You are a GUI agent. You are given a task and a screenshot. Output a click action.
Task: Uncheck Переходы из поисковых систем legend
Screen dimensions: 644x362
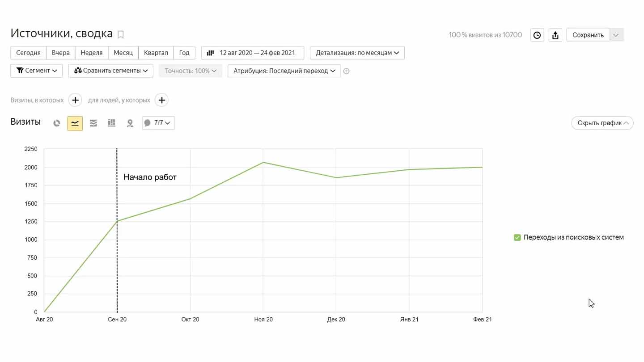(x=517, y=237)
